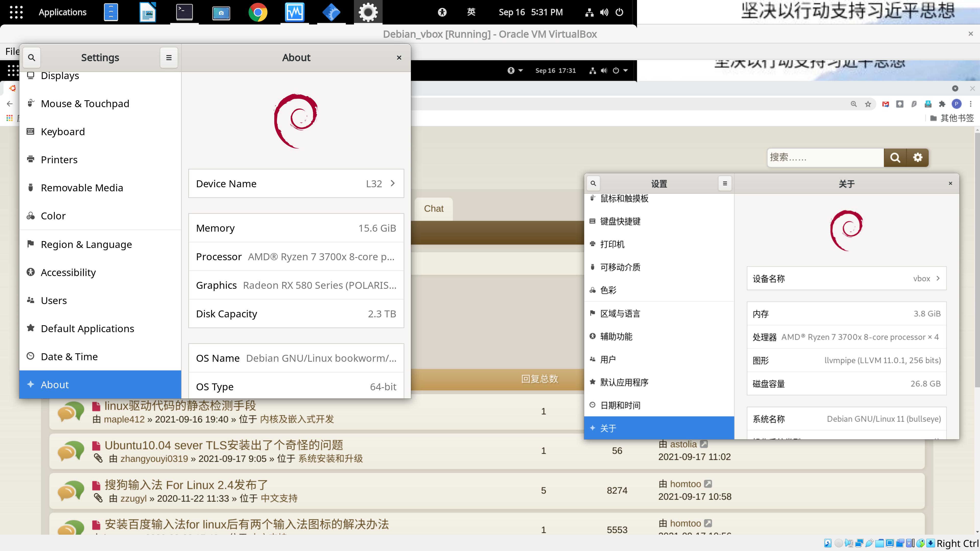Expand 设备名称 vbox row
The image size is (980, 551).
(847, 278)
